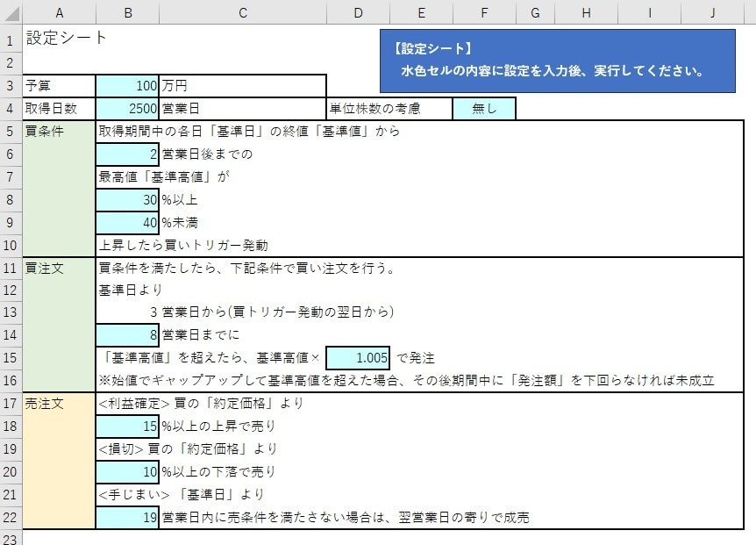Image resolution: width=756 pixels, height=545 pixels.
Task: Select row 16 header
Action: [11, 381]
